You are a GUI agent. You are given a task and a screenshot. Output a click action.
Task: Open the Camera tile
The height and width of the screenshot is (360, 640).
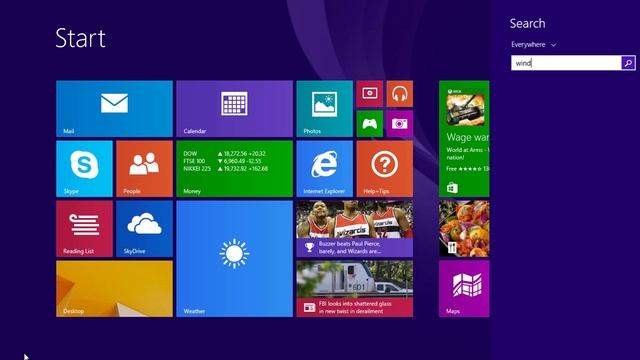[400, 124]
